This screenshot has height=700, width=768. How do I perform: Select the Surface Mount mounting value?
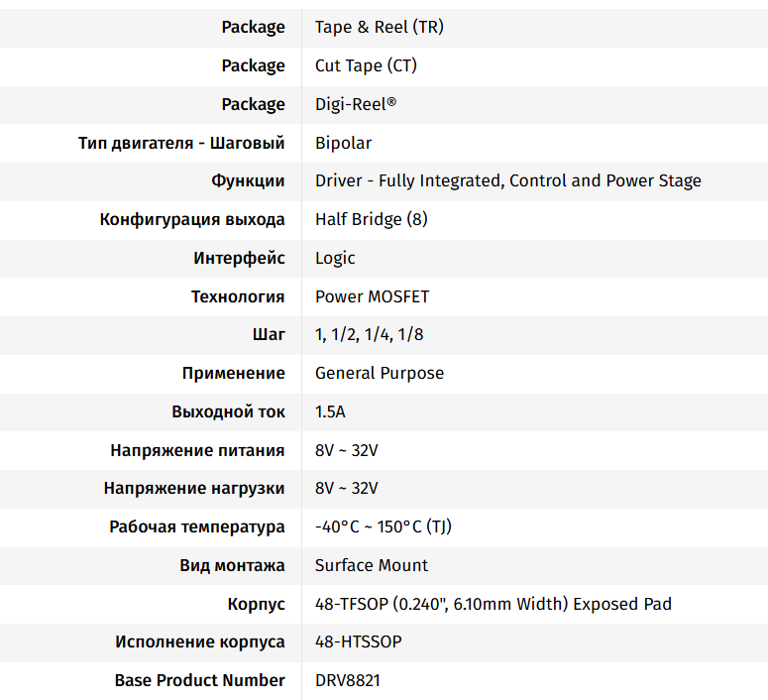pos(372,565)
